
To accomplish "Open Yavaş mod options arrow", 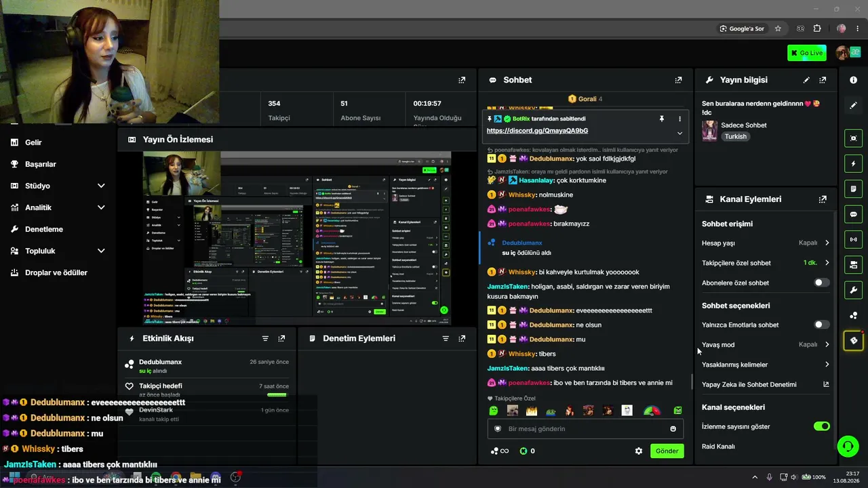I will pos(827,344).
